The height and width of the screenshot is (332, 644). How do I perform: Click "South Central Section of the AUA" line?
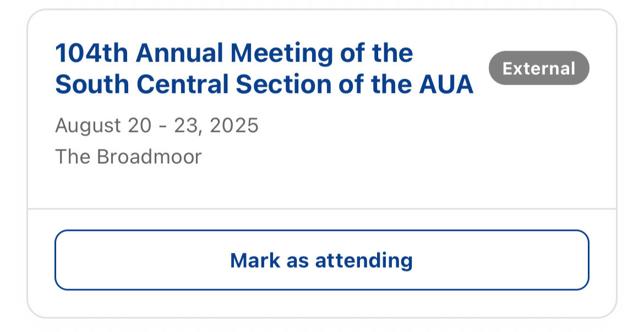pos(264,85)
